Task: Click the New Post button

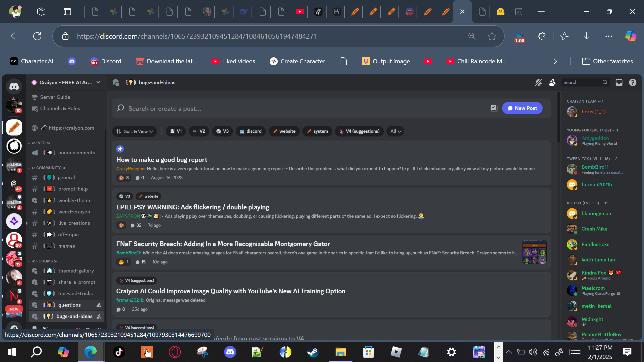Action: (x=522, y=108)
